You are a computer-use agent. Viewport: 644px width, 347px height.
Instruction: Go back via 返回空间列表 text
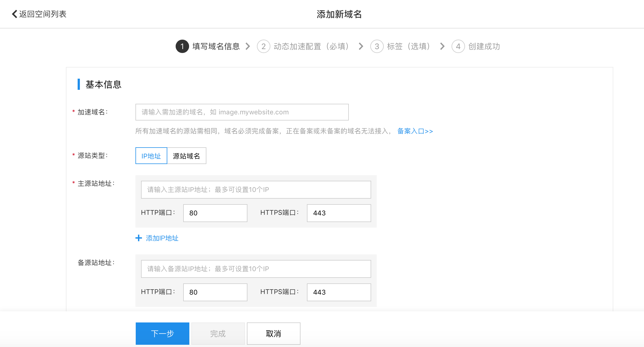(x=43, y=14)
